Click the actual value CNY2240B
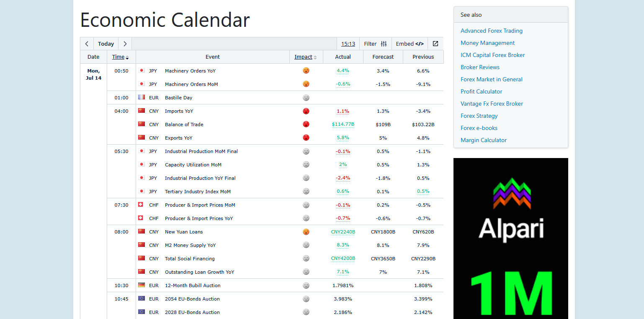 point(343,231)
